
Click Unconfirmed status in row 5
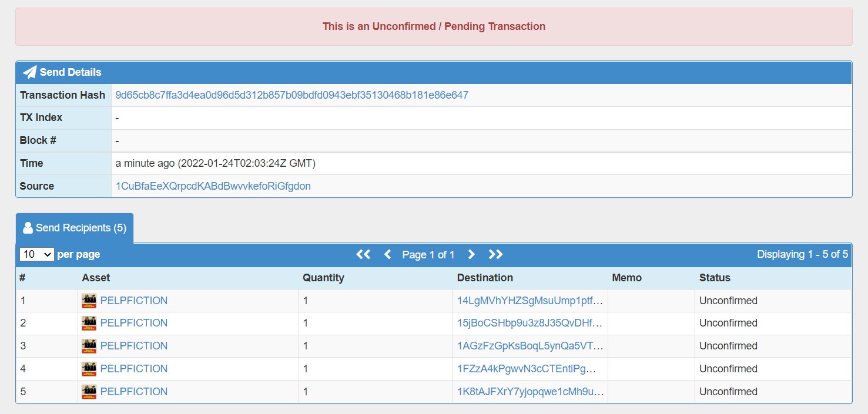tap(728, 392)
